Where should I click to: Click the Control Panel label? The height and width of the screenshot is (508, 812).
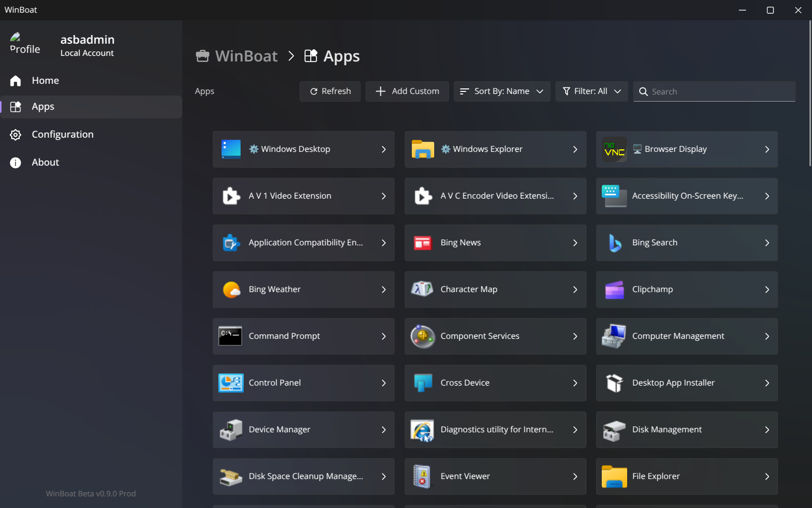(275, 383)
